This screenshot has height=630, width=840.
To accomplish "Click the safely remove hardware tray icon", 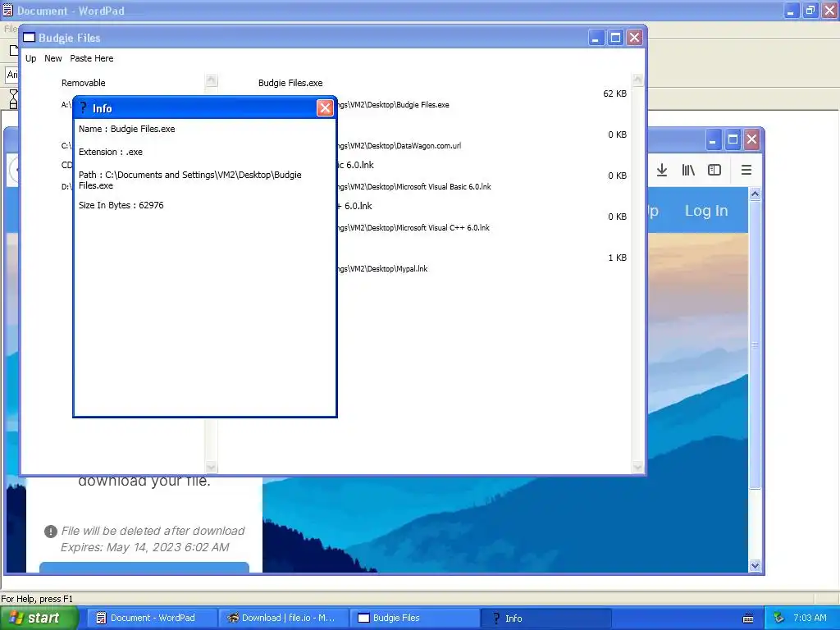I will click(x=779, y=619).
